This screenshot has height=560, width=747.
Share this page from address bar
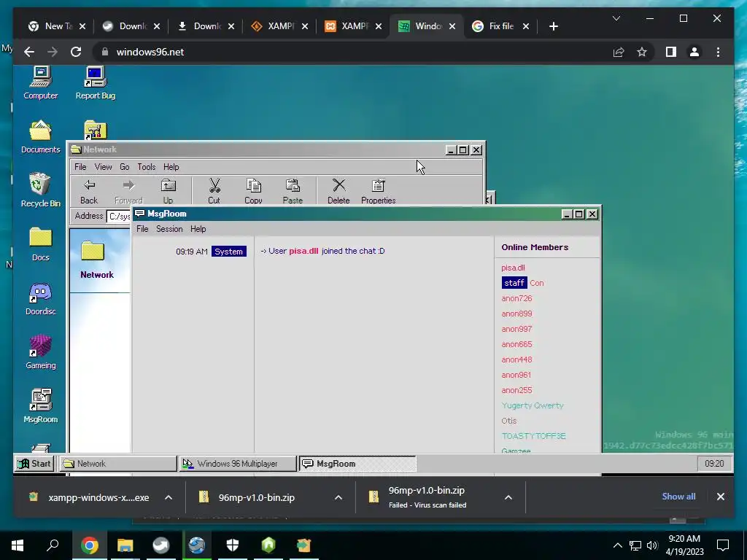pyautogui.click(x=619, y=52)
